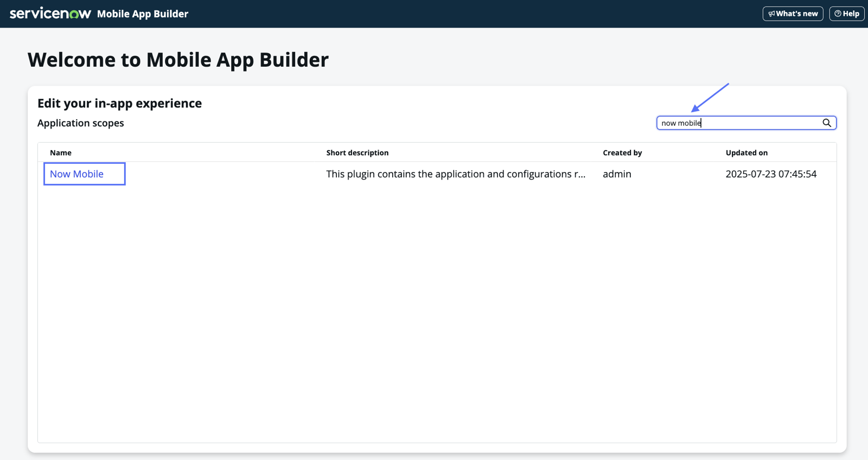Click the Name column header
The image size is (868, 460).
[61, 153]
